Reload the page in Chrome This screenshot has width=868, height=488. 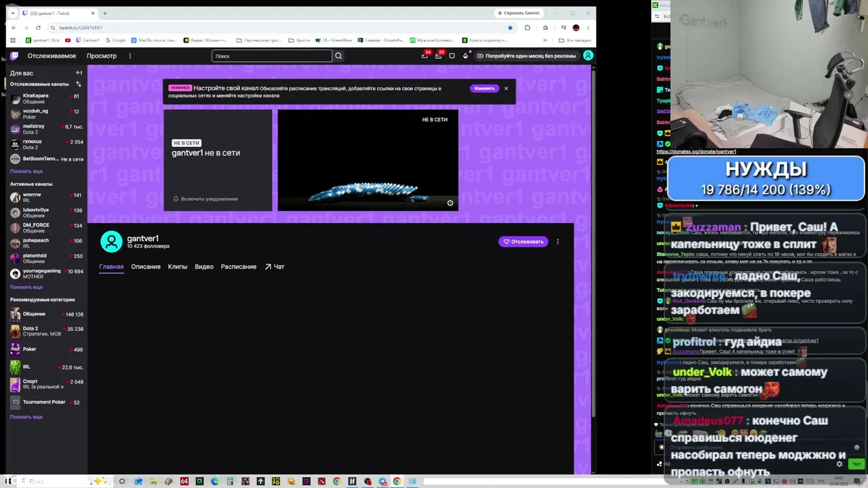pos(38,28)
